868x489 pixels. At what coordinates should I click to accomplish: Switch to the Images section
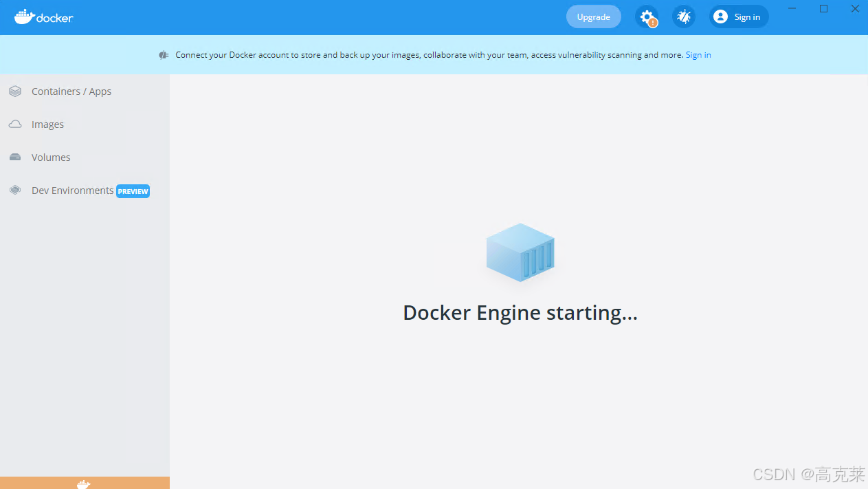click(47, 124)
